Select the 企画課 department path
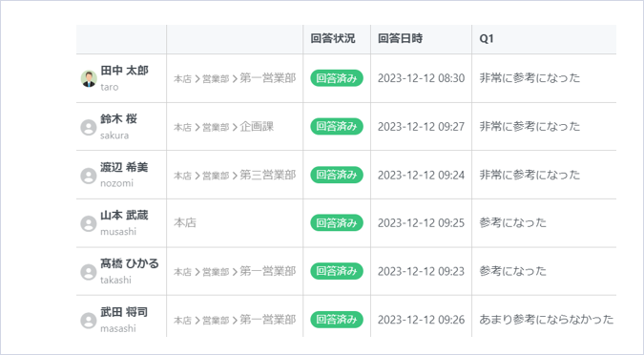The height and width of the screenshot is (355, 644). click(224, 127)
